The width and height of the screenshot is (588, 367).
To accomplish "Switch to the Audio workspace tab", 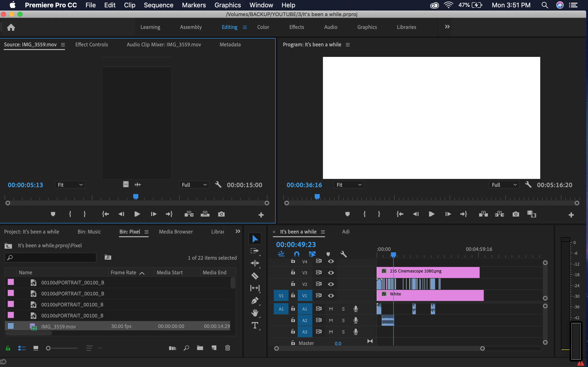I will click(331, 27).
